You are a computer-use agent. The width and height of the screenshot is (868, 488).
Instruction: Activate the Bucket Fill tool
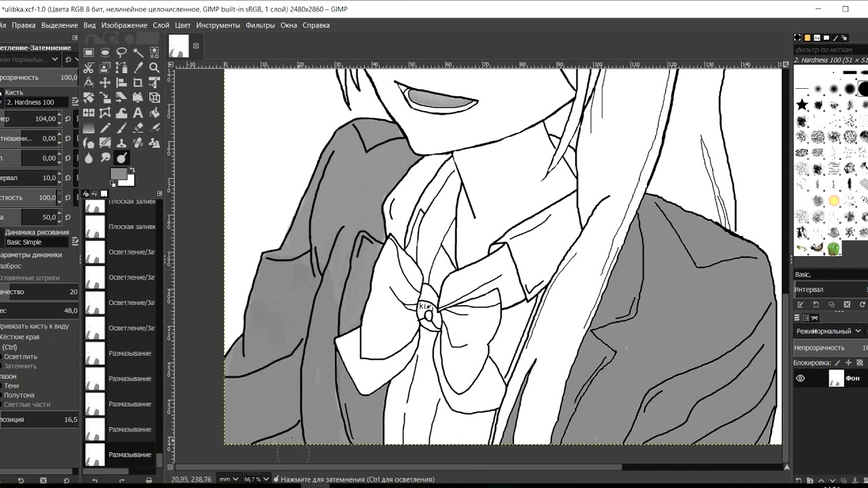pyautogui.click(x=155, y=113)
